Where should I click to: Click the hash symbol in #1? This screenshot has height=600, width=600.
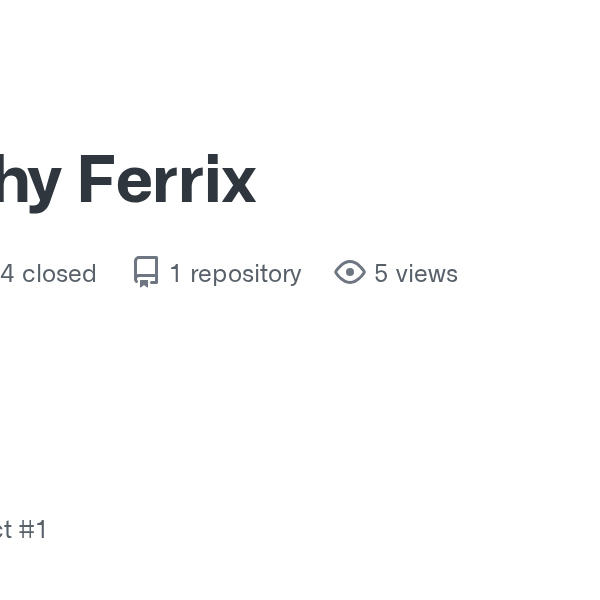[x=26, y=529]
